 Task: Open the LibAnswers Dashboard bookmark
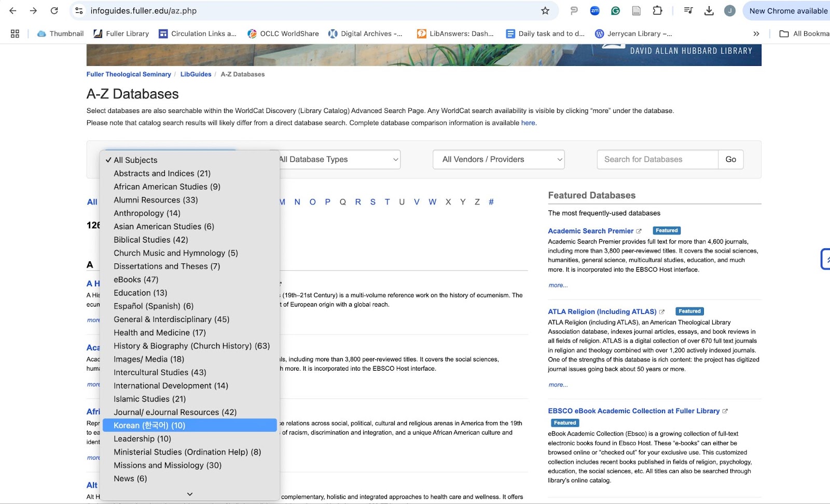(x=455, y=34)
